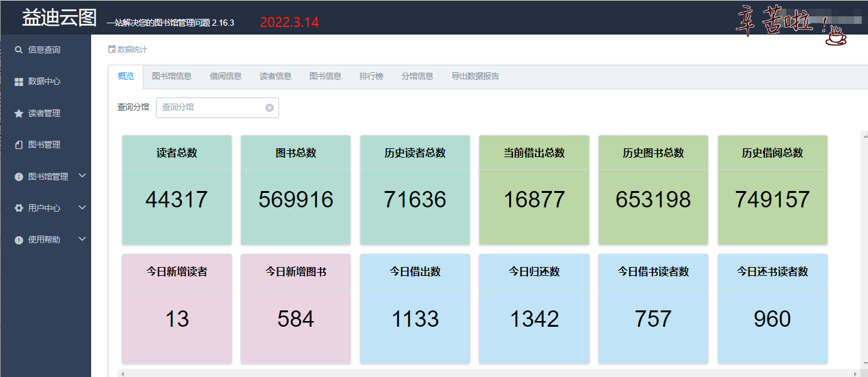Click the info icon beside 图书馆管理

click(19, 177)
